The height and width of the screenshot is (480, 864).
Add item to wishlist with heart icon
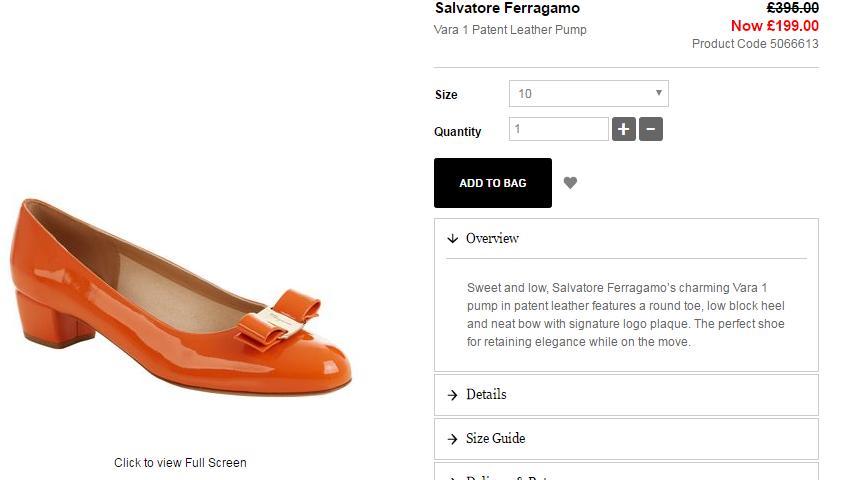pyautogui.click(x=570, y=183)
